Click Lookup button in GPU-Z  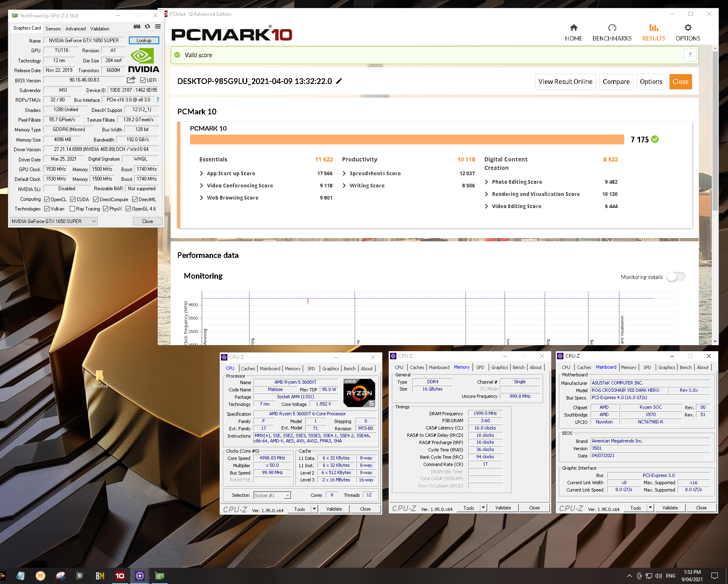(x=144, y=40)
